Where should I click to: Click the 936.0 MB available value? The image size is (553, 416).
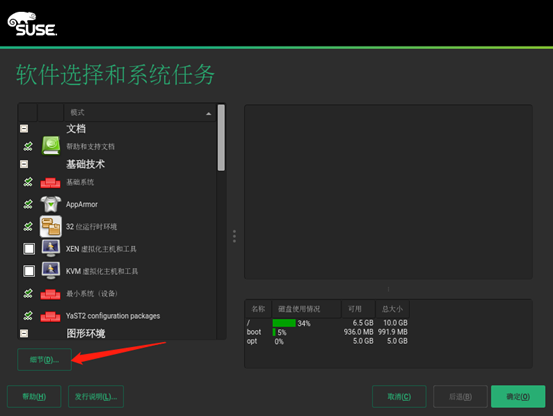pos(358,332)
